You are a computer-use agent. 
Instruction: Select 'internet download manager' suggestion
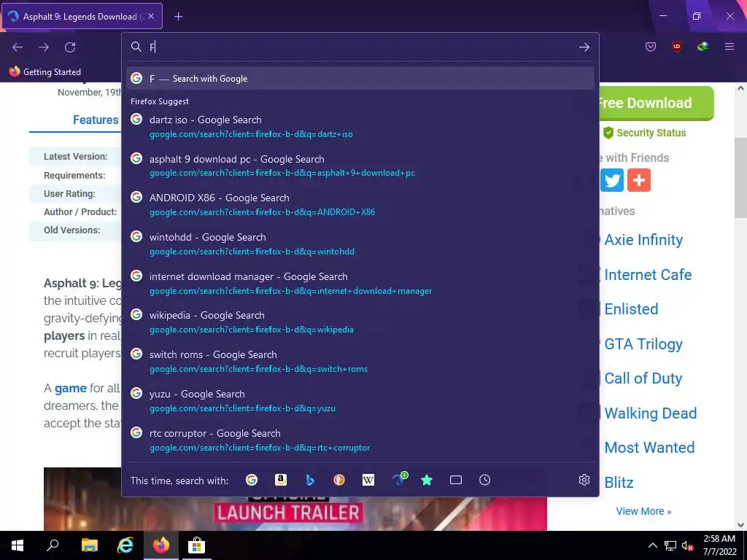pyautogui.click(x=360, y=284)
